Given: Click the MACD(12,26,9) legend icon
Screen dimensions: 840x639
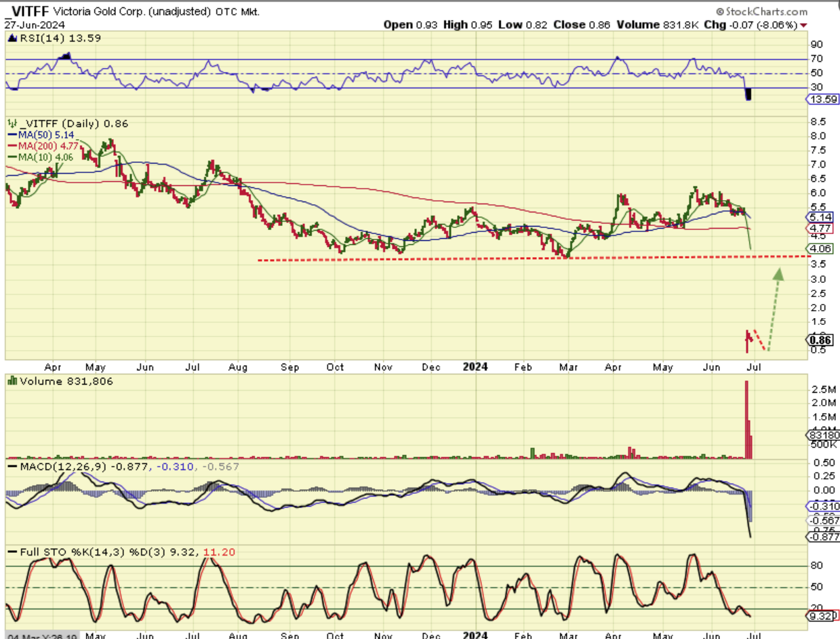Looking at the screenshot, I should pos(12,467).
